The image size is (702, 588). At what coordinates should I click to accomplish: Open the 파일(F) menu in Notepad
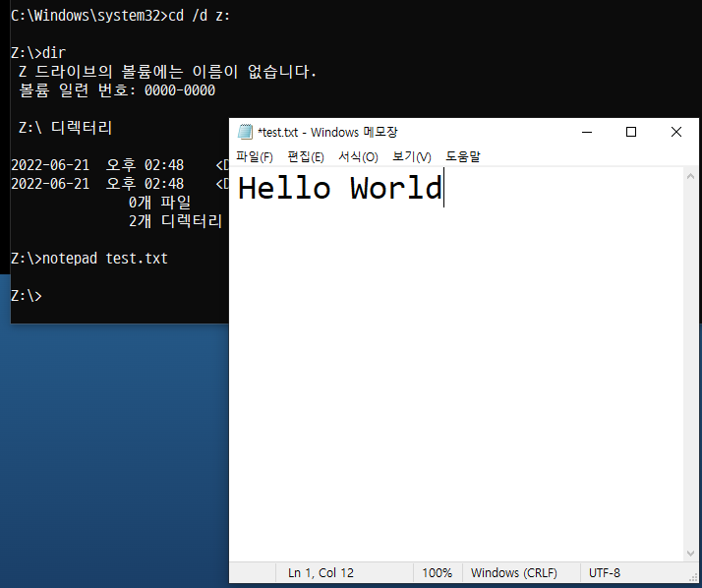pos(255,156)
